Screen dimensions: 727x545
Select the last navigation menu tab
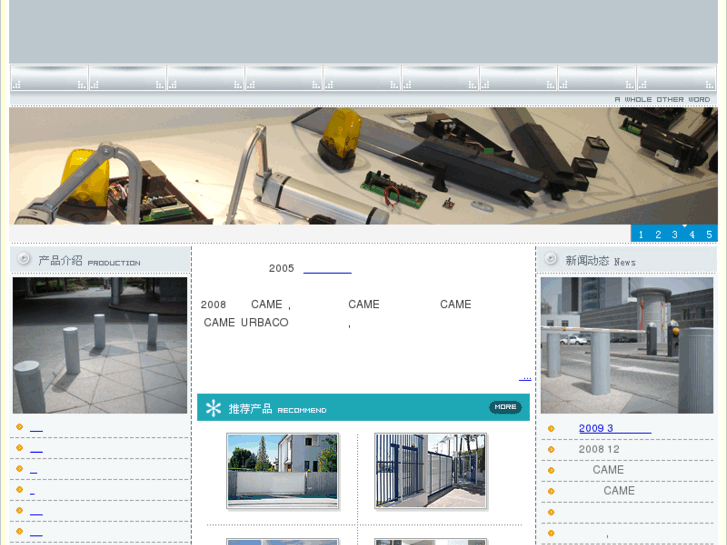tap(676, 78)
